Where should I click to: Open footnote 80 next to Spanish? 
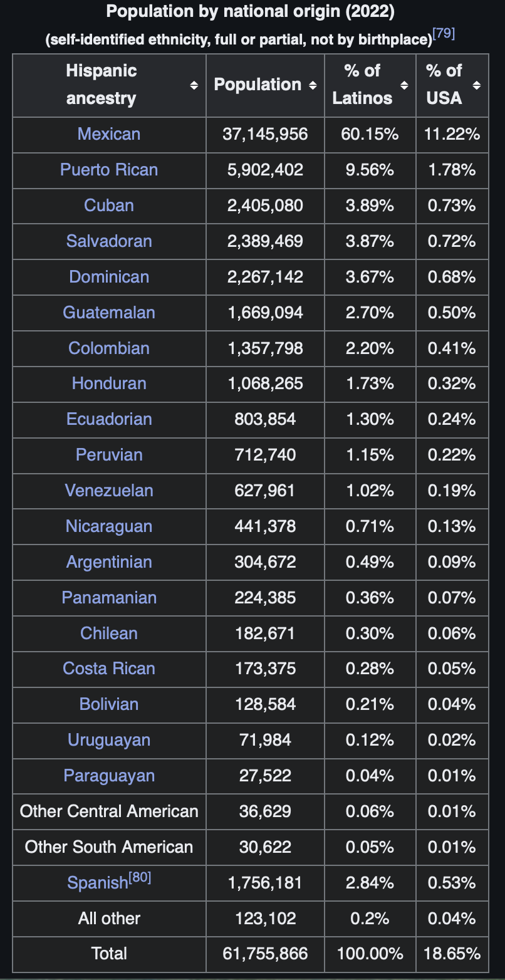point(140,878)
